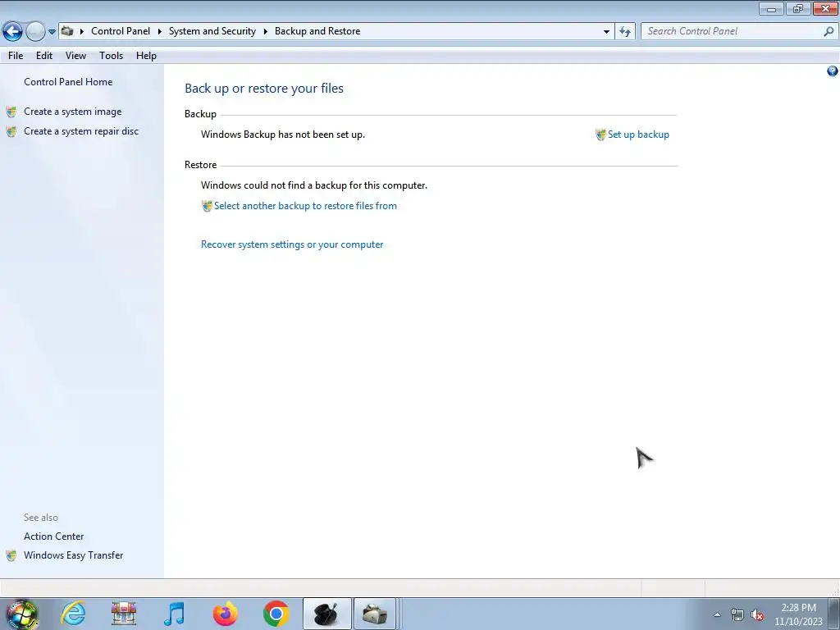Open the music note app in taskbar
This screenshot has height=630, width=840.
[x=174, y=614]
